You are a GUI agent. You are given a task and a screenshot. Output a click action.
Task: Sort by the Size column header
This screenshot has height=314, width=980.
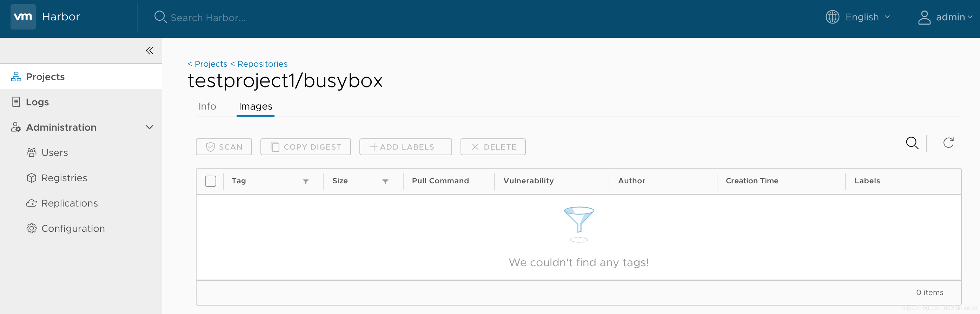tap(340, 181)
